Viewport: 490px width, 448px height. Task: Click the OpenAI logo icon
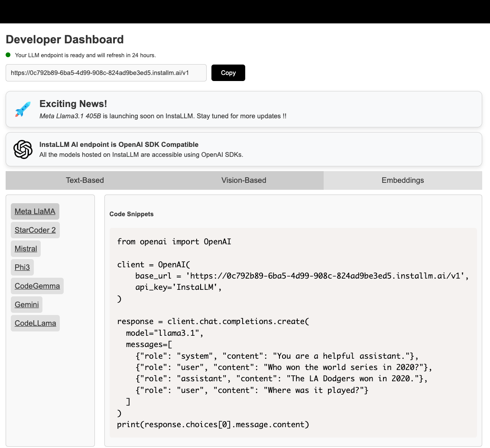coord(23,149)
